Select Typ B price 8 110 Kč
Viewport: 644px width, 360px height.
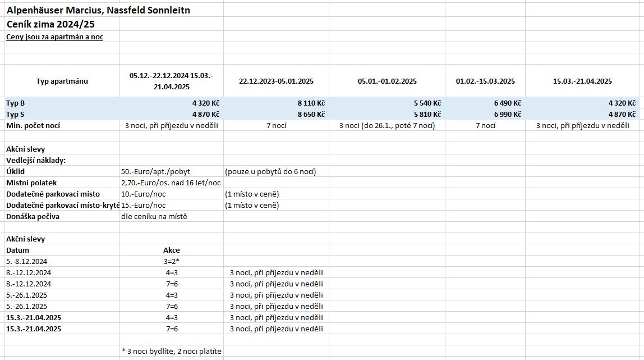point(276,103)
